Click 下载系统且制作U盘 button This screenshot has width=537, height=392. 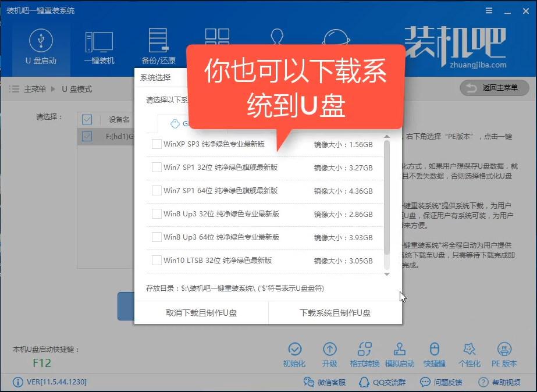click(335, 312)
